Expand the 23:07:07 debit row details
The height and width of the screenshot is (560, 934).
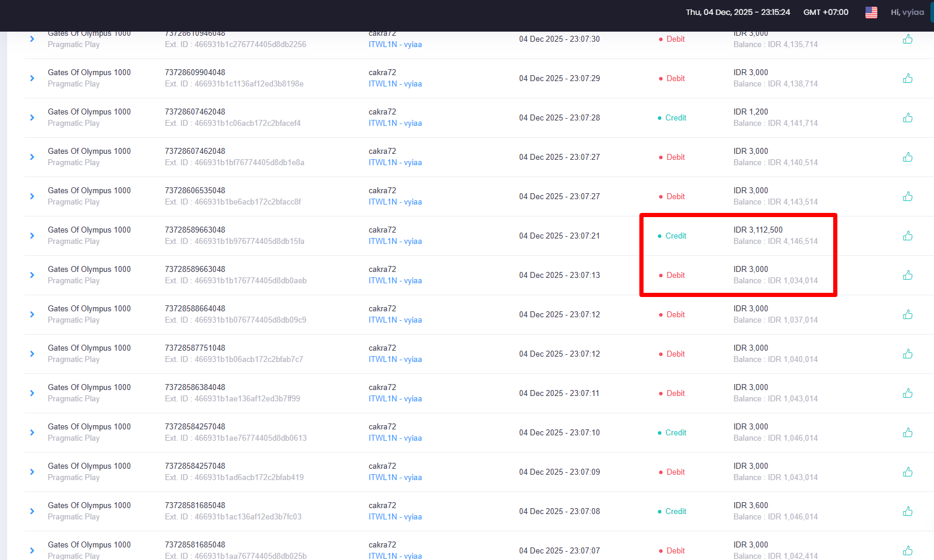tap(32, 550)
